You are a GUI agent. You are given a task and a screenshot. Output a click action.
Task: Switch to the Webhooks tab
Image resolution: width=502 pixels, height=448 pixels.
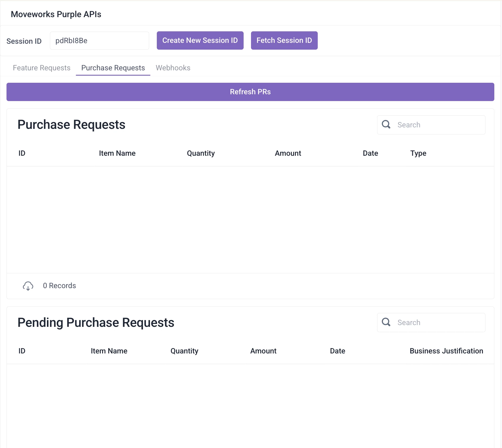[173, 68]
